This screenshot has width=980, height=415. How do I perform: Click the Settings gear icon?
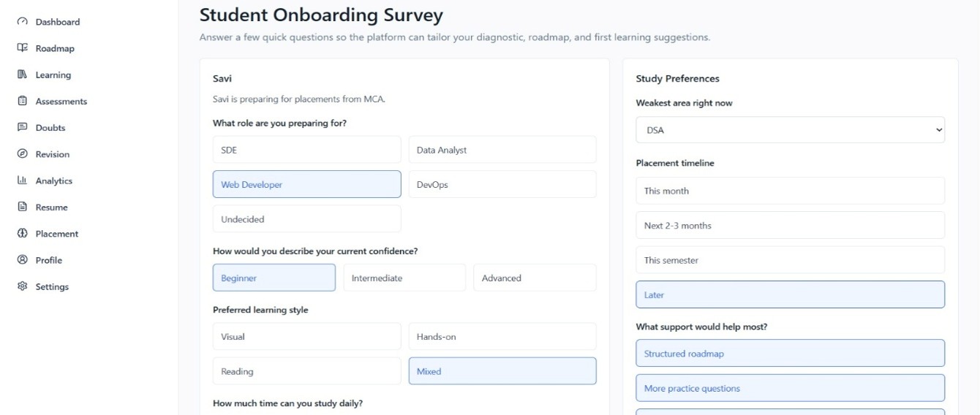point(22,286)
